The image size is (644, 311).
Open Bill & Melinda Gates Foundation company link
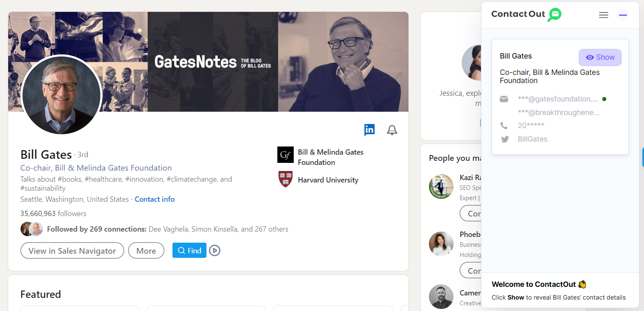[x=331, y=157]
